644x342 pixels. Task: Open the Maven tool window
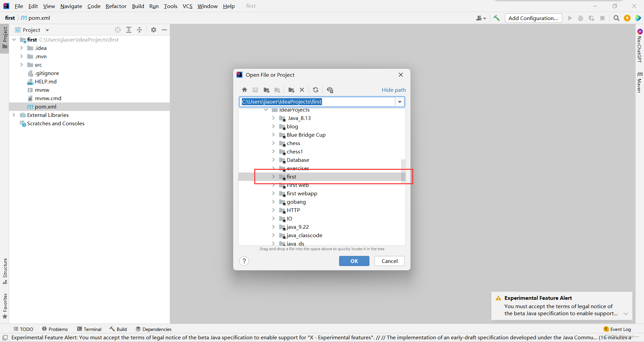coord(640,82)
